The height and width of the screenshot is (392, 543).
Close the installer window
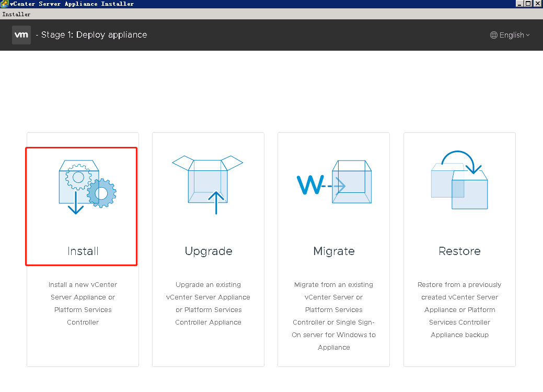point(537,4)
